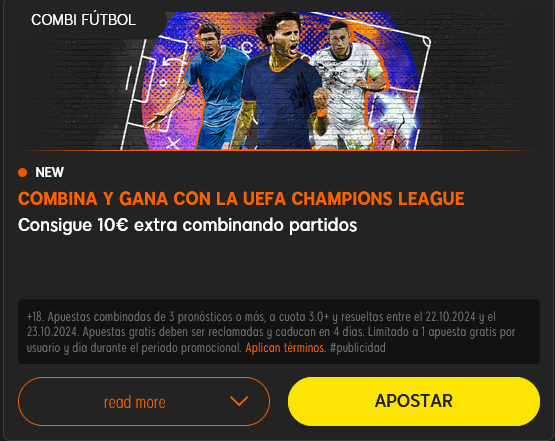
Task: Click the chevron arrow beside read more
Action: click(239, 401)
